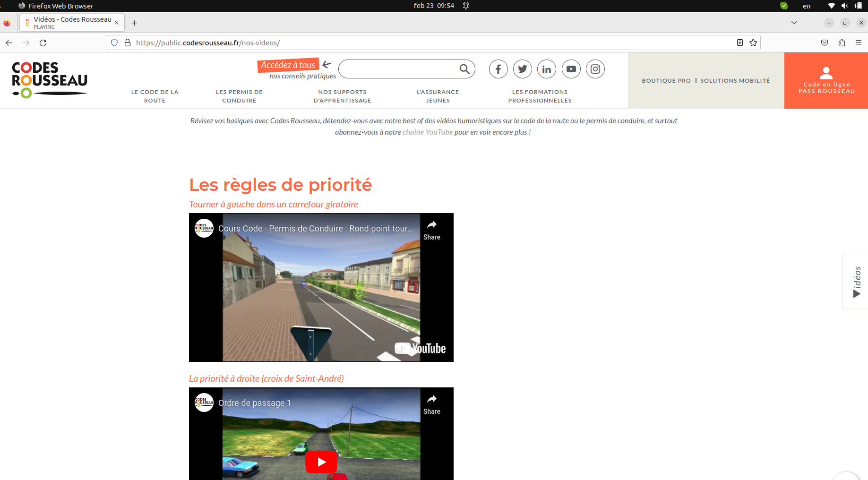Play the Ordre de passage 1 video
Image resolution: width=868 pixels, height=480 pixels.
[x=321, y=462]
